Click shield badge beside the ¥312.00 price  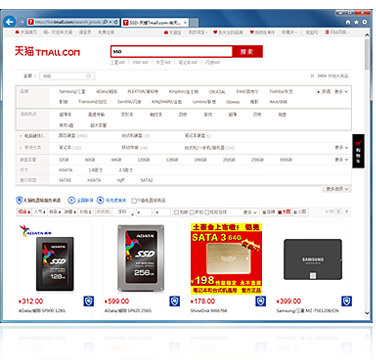(x=89, y=301)
